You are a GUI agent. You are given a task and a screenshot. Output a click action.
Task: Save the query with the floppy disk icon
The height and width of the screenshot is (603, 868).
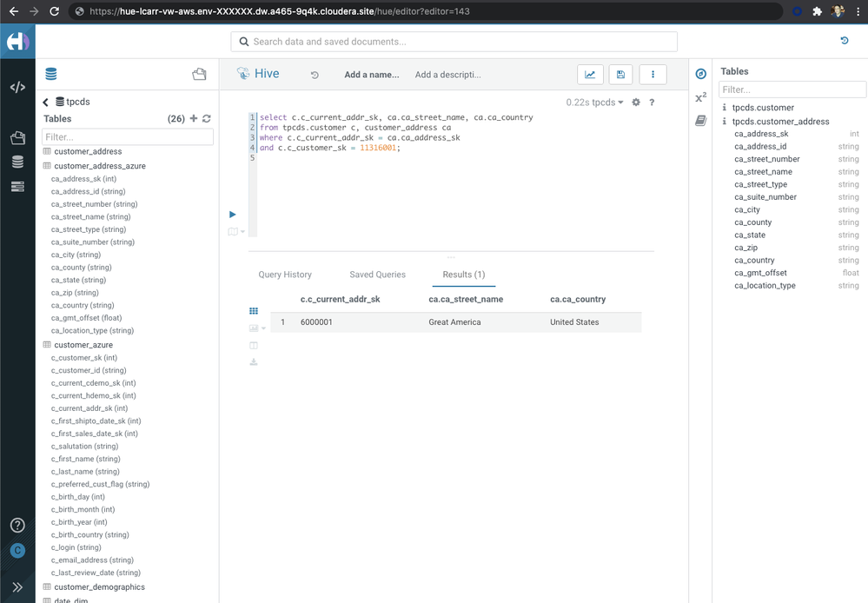point(620,74)
